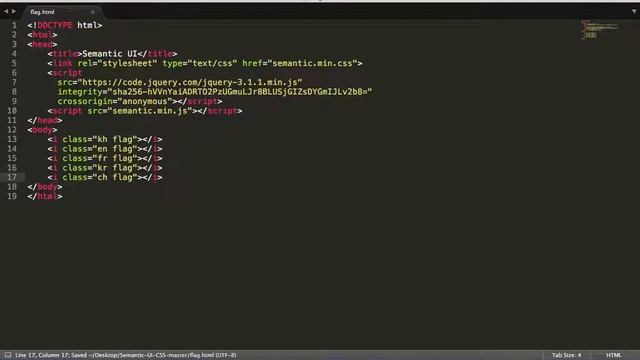
Task: Go to next tab using right arrow
Action: point(14,11)
